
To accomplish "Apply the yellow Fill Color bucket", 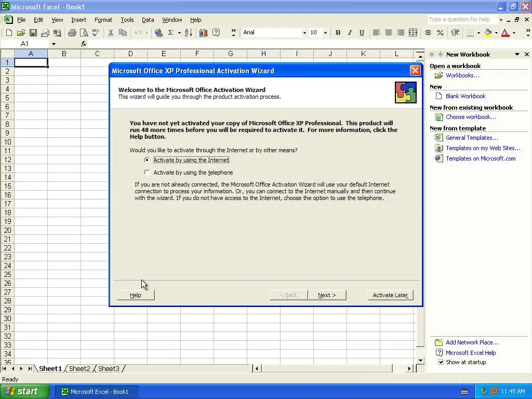I will coord(488,33).
